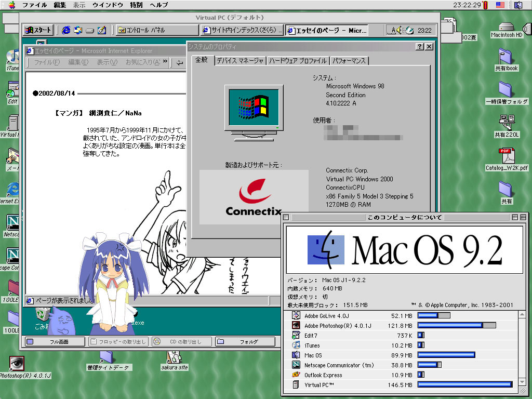This screenshot has height=399, width=532.
Task: Select the Virtual PC row icon
Action: click(x=296, y=384)
